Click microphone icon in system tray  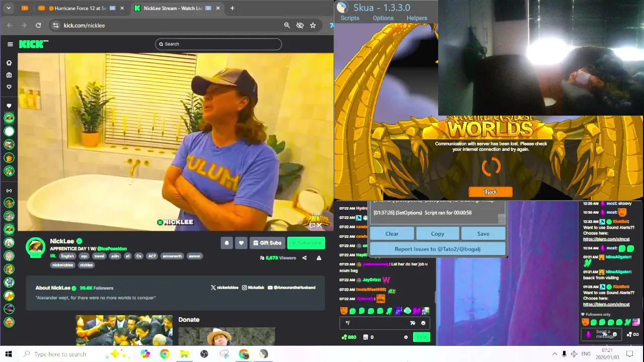click(564, 354)
